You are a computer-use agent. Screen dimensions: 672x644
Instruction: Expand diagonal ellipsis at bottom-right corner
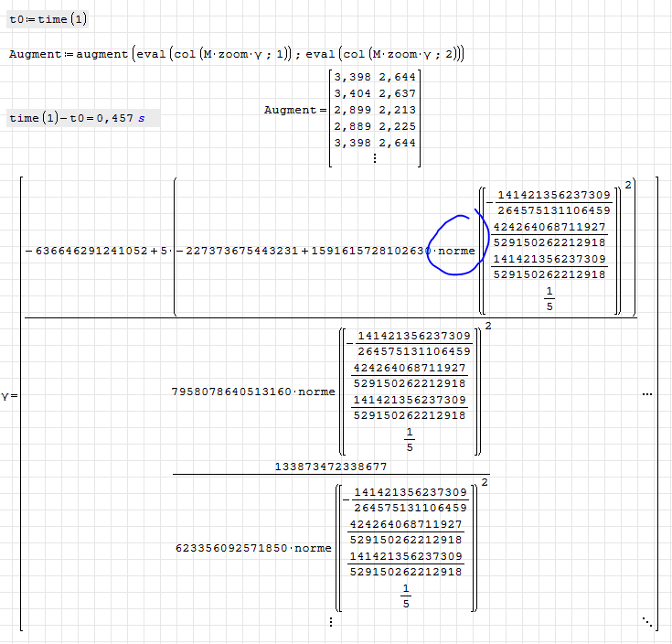point(647,622)
